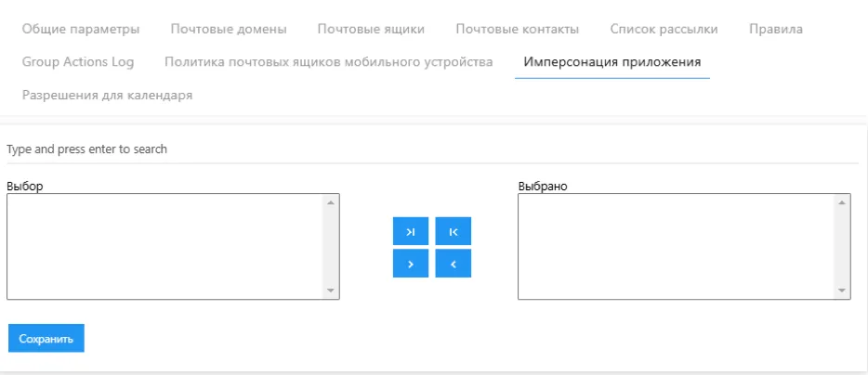868x375 pixels.
Task: Switch to Group Actions Log tab
Action: [78, 62]
